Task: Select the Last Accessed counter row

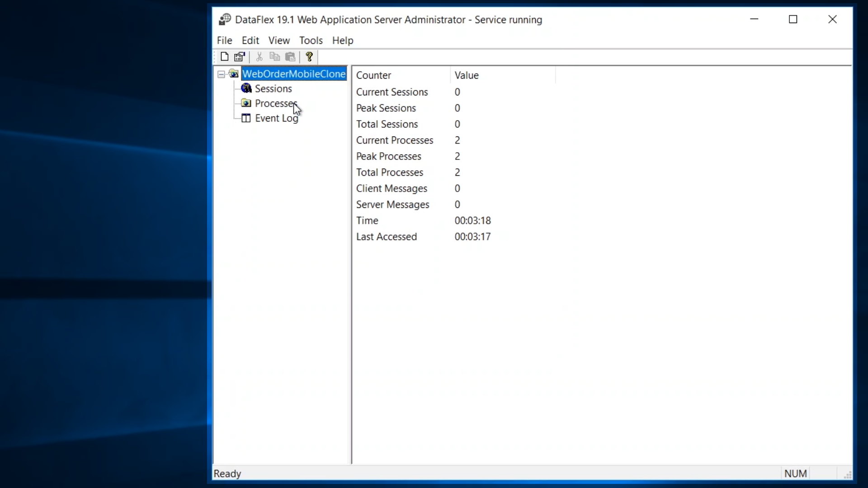Action: coord(387,237)
